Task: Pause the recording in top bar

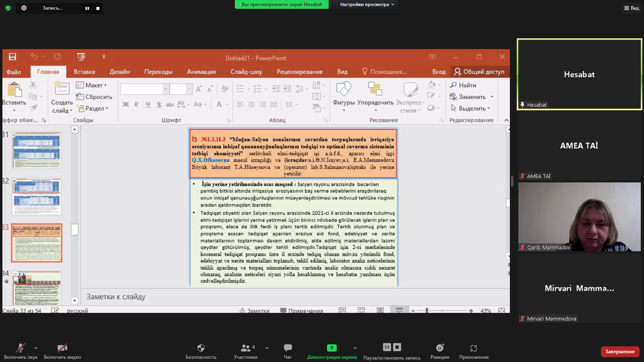Action: (x=87, y=8)
